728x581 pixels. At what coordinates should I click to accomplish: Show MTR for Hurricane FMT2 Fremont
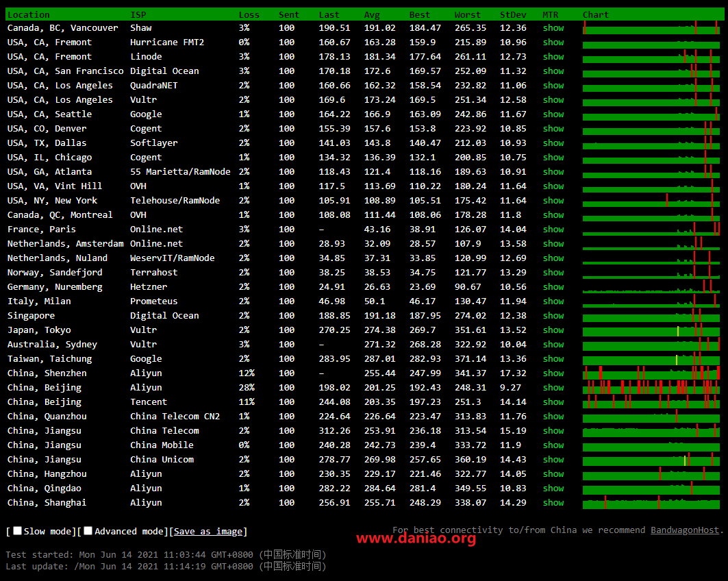(x=553, y=42)
